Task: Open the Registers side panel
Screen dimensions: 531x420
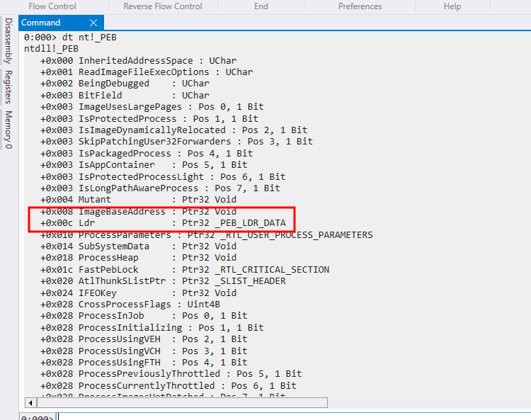Action: [x=8, y=88]
